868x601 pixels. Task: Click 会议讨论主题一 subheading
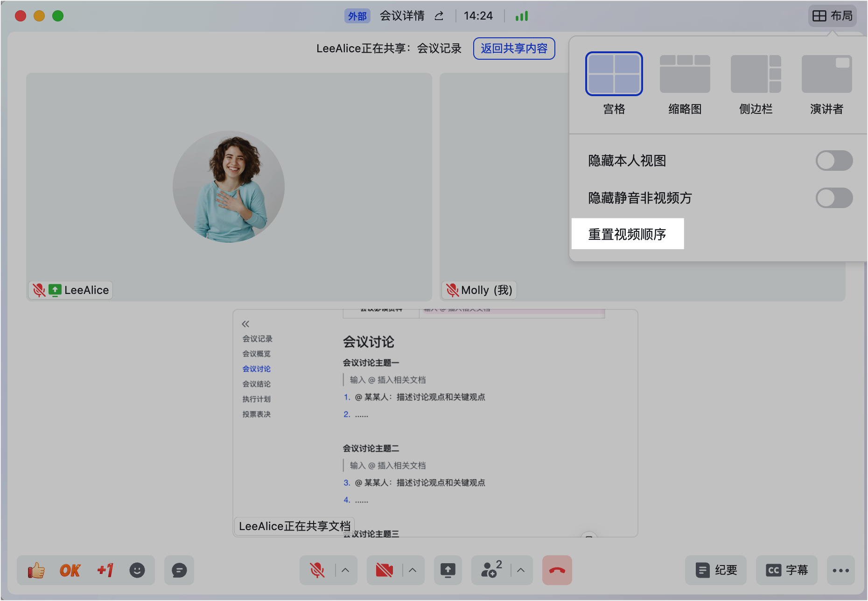tap(371, 363)
